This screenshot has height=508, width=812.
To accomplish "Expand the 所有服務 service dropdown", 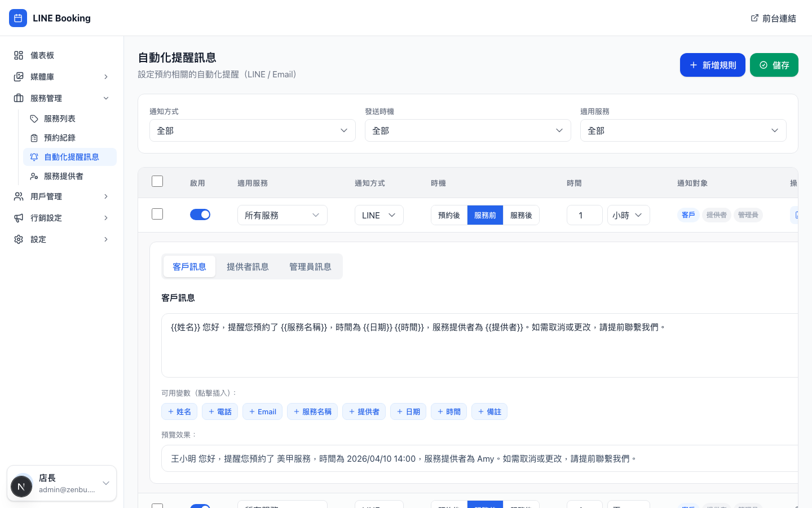I will tap(282, 215).
